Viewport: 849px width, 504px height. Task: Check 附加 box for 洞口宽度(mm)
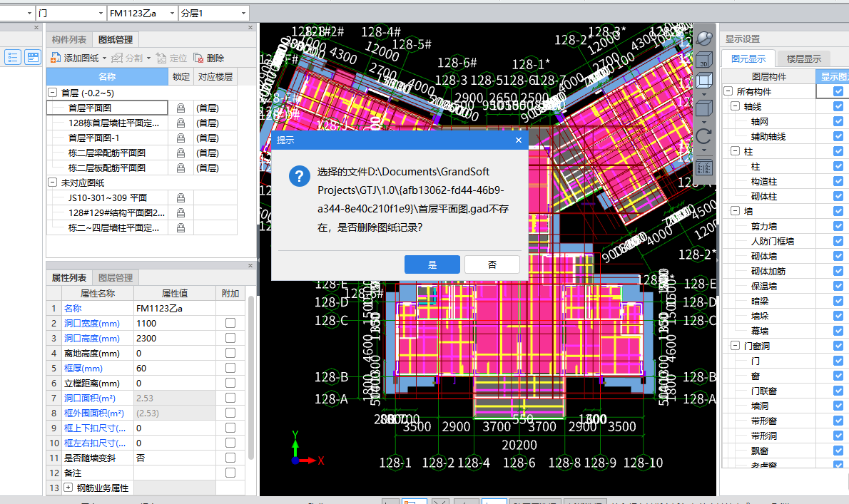coord(230,323)
